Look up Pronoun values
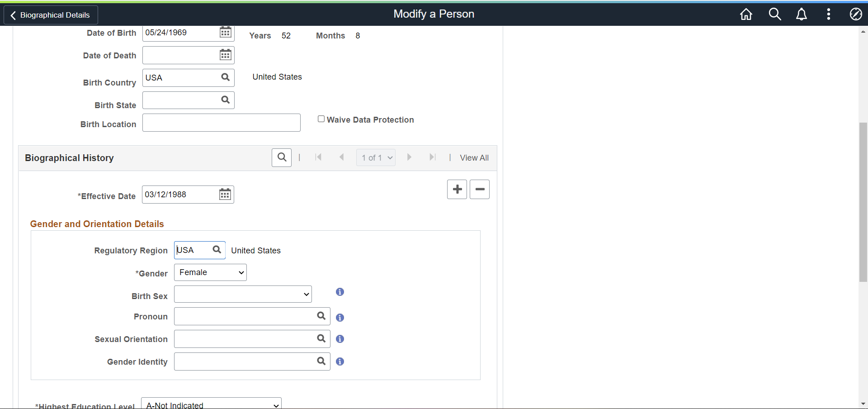 (x=321, y=316)
